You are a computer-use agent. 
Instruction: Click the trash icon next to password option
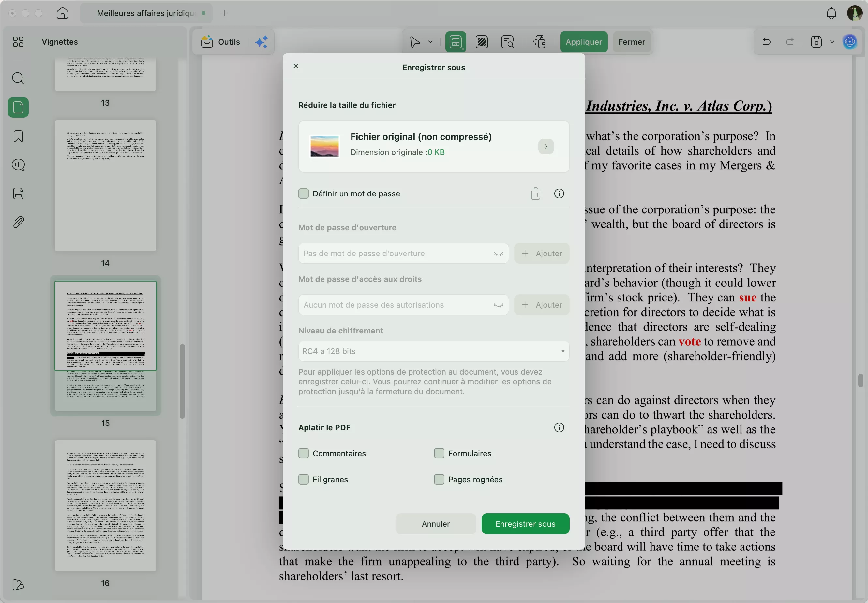pyautogui.click(x=535, y=193)
